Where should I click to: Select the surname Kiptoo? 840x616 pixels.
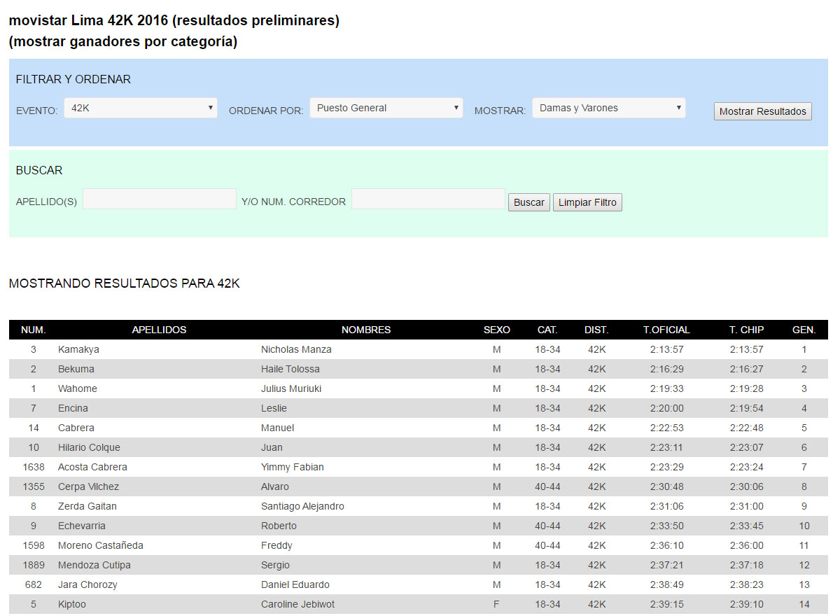pyautogui.click(x=72, y=604)
